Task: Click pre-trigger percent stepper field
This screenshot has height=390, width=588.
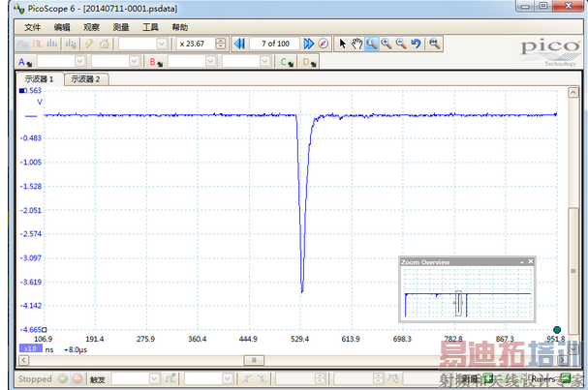Action: (358, 378)
